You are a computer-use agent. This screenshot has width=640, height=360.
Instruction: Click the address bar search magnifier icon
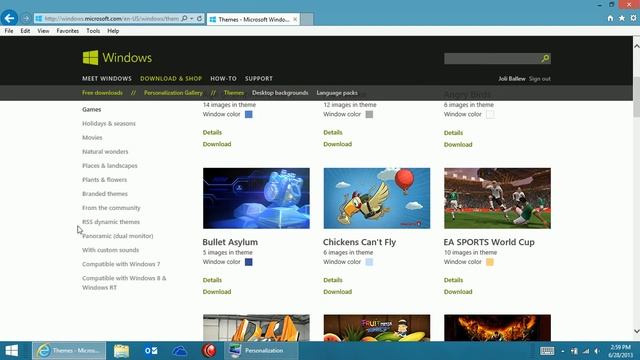pos(184,19)
